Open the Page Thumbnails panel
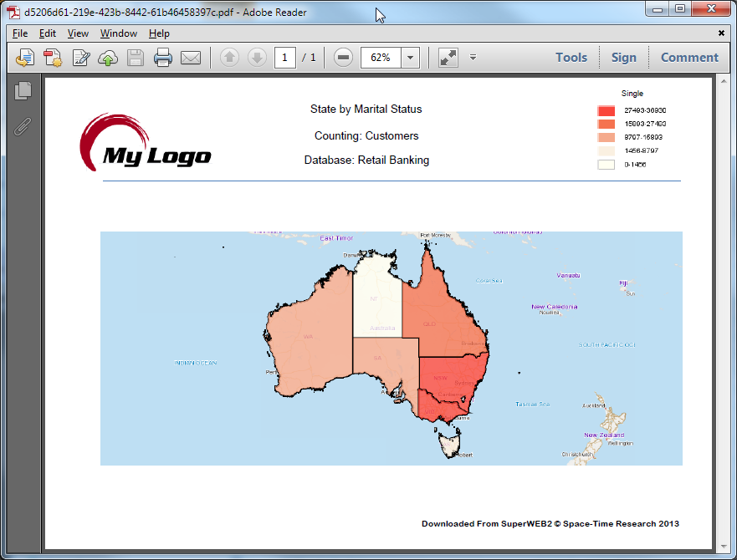The height and width of the screenshot is (560, 737). click(x=23, y=91)
